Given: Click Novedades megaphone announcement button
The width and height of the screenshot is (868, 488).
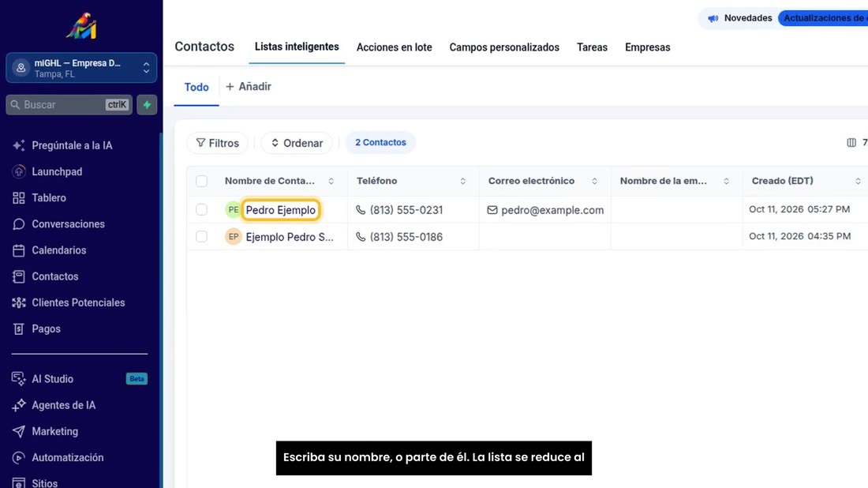Looking at the screenshot, I should pos(739,18).
